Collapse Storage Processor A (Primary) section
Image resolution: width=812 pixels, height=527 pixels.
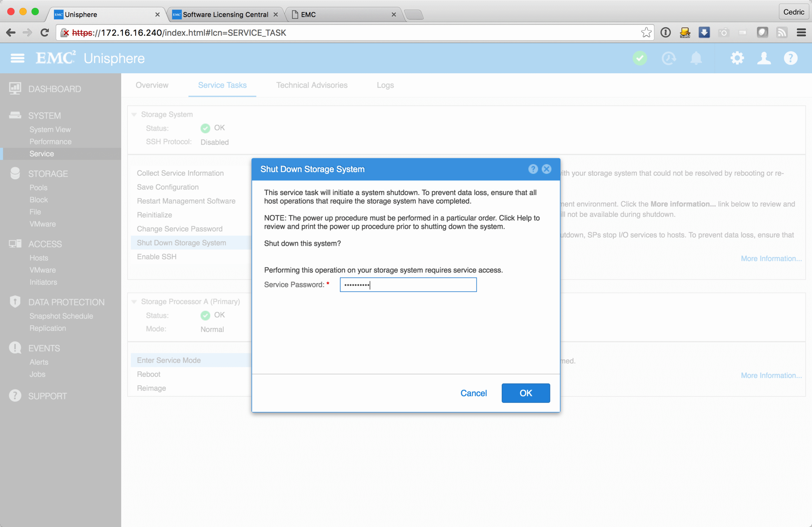pyautogui.click(x=134, y=302)
